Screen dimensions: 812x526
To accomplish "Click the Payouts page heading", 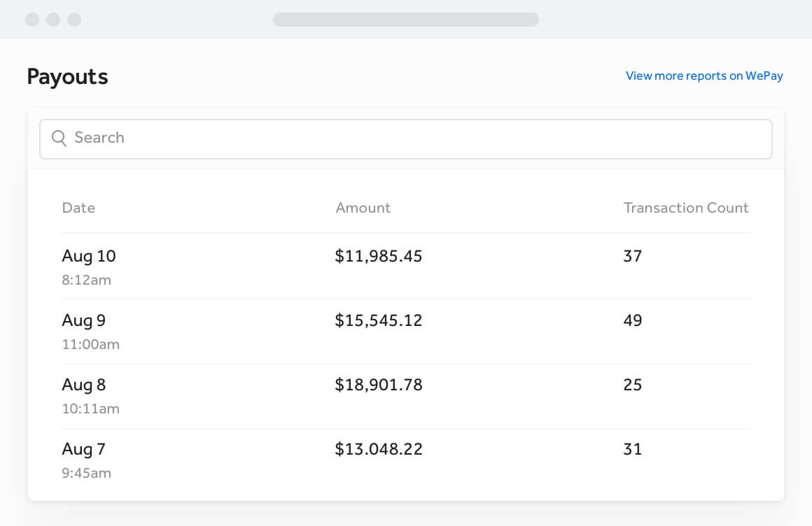I will click(67, 77).
